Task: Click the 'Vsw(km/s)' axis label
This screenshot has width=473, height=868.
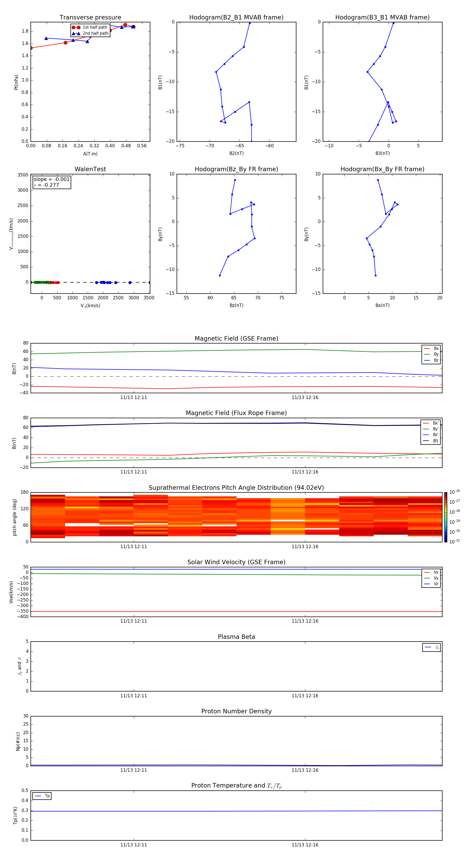Action: [x=11, y=592]
